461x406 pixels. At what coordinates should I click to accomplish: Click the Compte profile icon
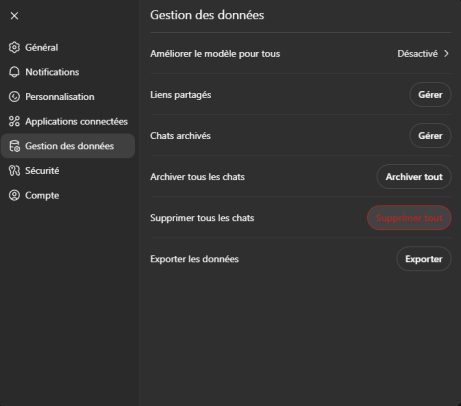(x=14, y=195)
